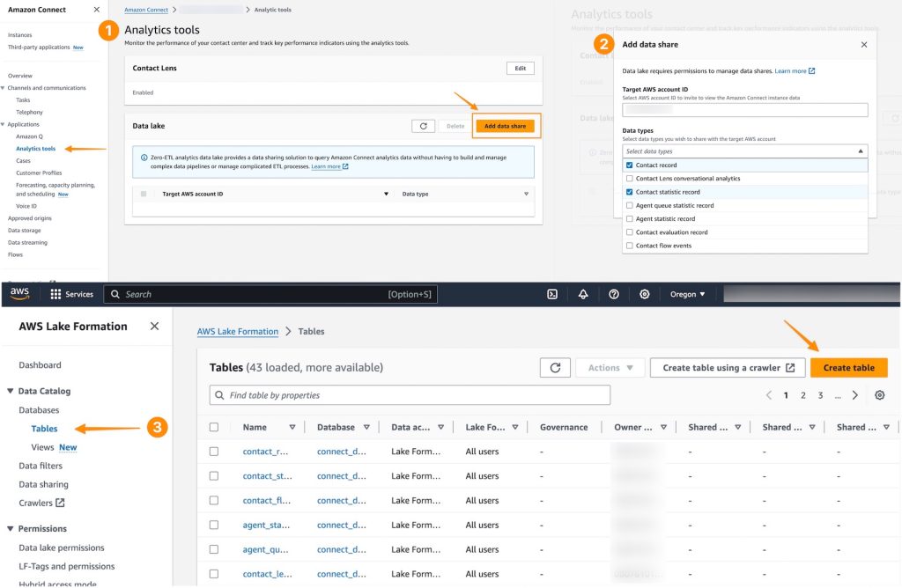Expand the Actions dropdown menu

610,367
